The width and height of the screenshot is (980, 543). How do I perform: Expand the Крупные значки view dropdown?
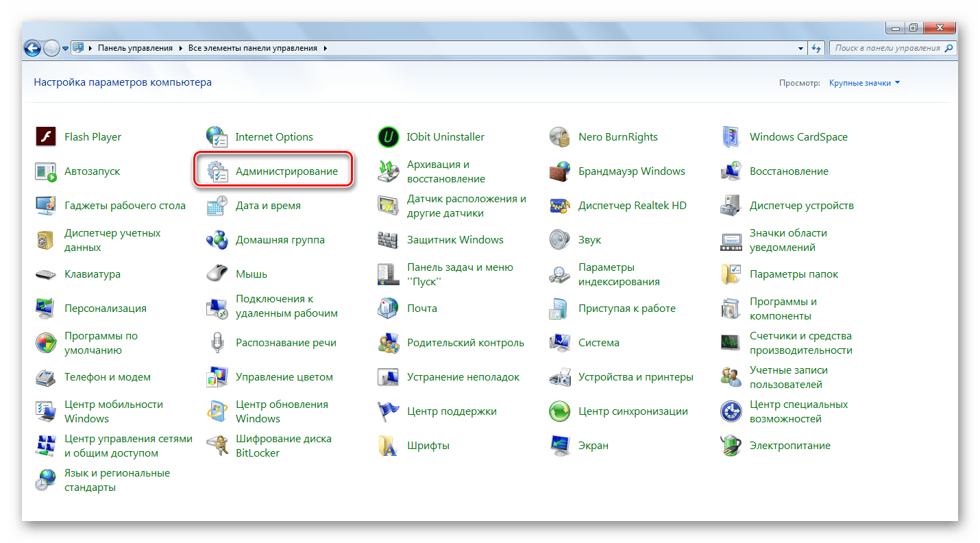pos(864,83)
